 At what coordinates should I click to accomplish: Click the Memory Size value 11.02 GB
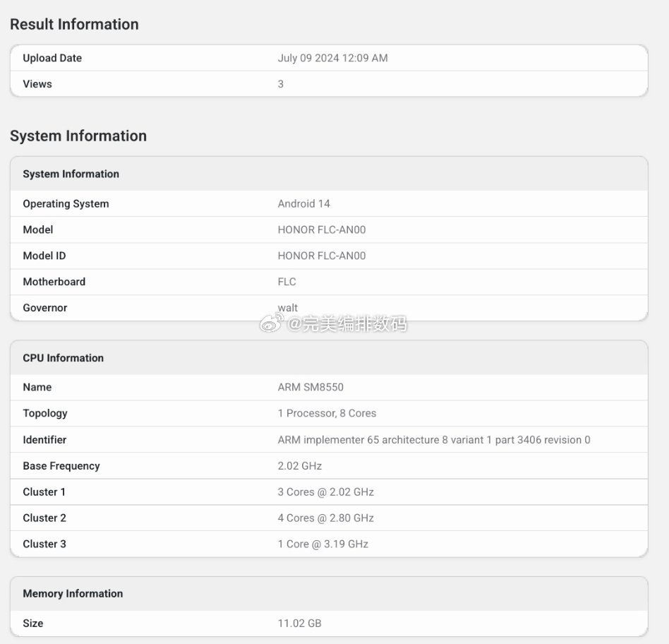pos(299,624)
